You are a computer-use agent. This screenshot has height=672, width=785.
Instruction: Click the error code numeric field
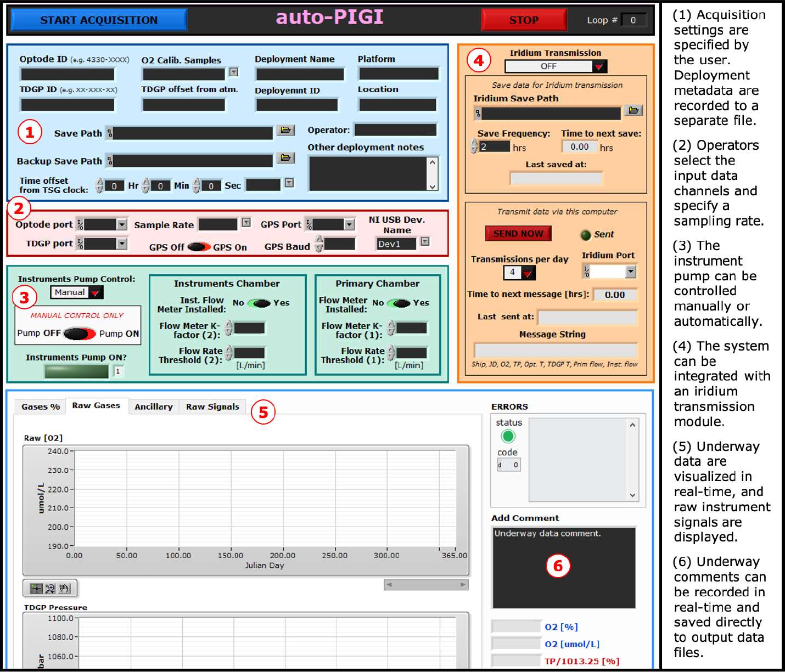[x=509, y=465]
